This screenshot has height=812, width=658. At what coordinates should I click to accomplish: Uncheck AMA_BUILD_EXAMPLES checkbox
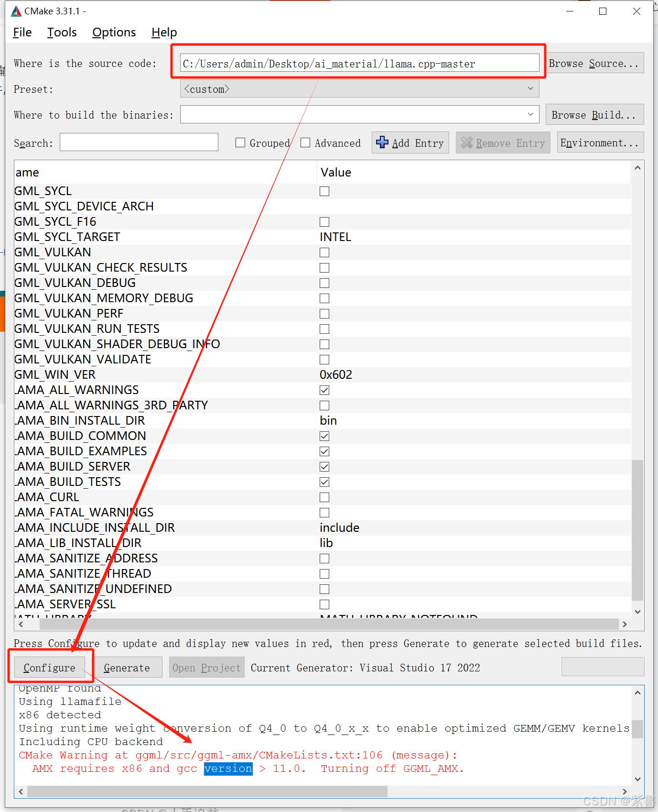[x=324, y=451]
